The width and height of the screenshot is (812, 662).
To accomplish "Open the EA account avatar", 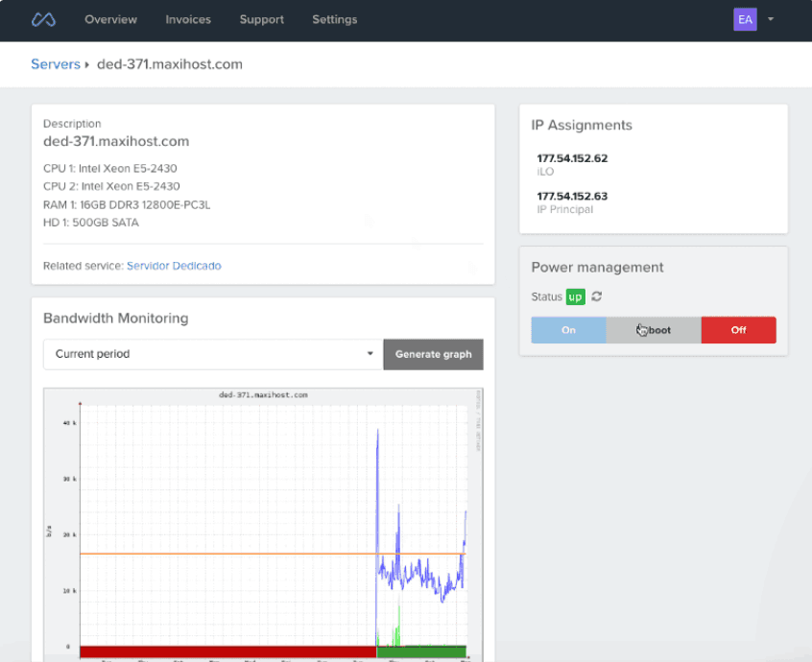I will point(745,19).
